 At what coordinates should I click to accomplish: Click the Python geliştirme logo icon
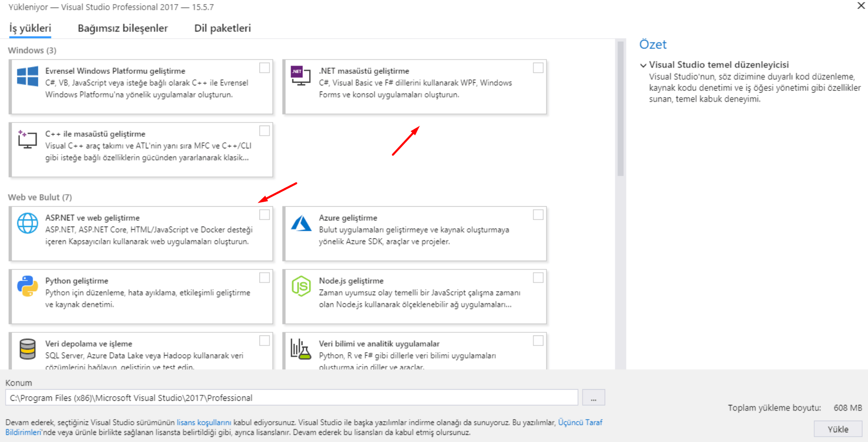tap(27, 286)
